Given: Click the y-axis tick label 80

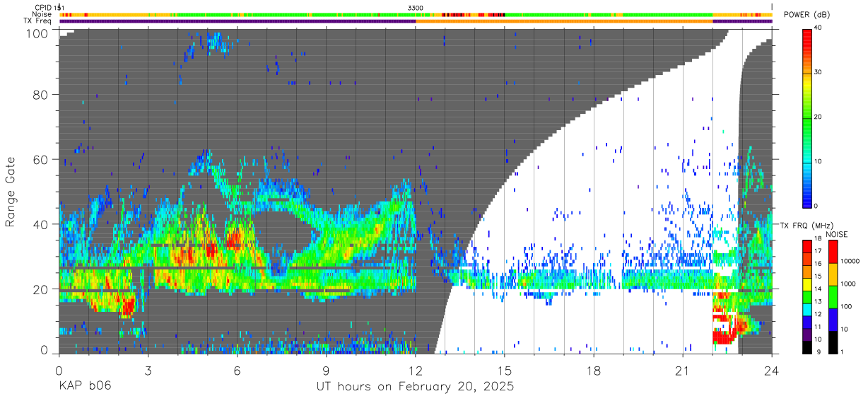Looking at the screenshot, I should coord(41,93).
